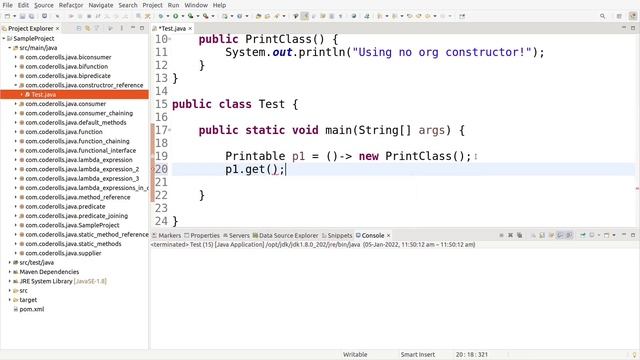
Task: Open Project Explorer filter icon
Action: (x=97, y=28)
